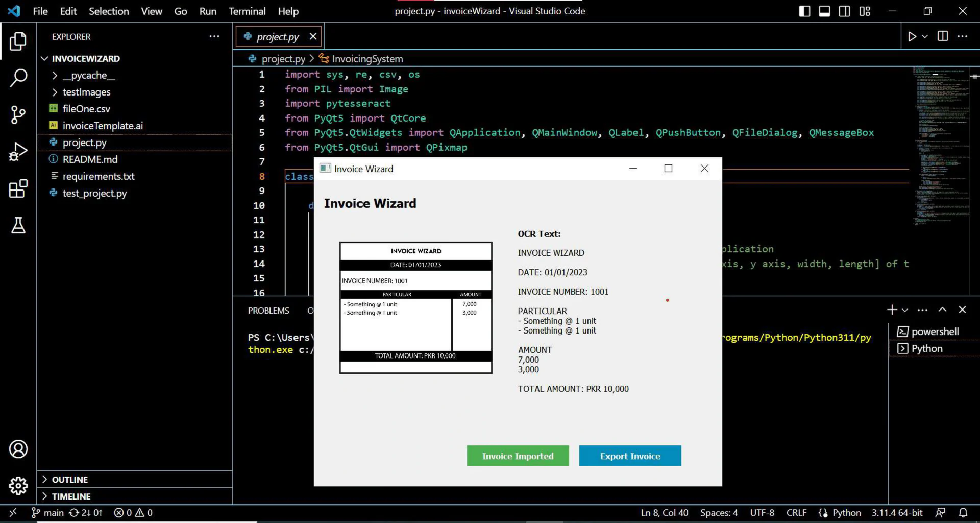Open the Testing flask icon
Viewport: 980px width, 523px height.
click(18, 225)
